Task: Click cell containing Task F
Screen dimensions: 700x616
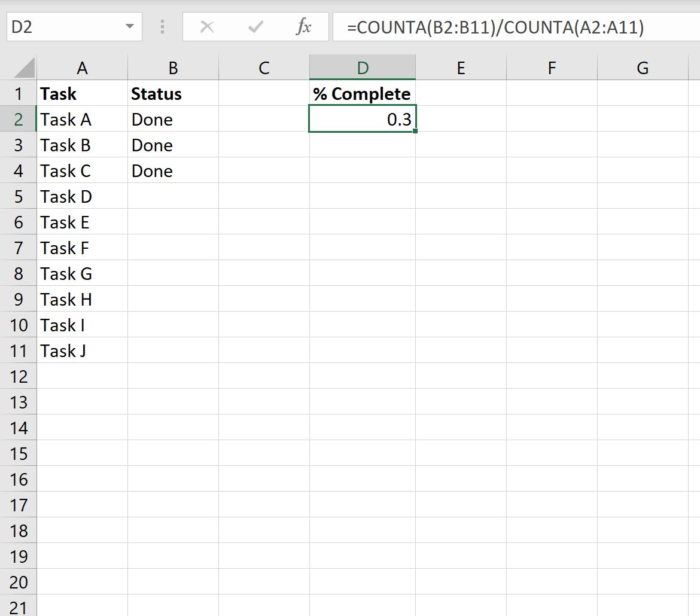Action: (82, 248)
